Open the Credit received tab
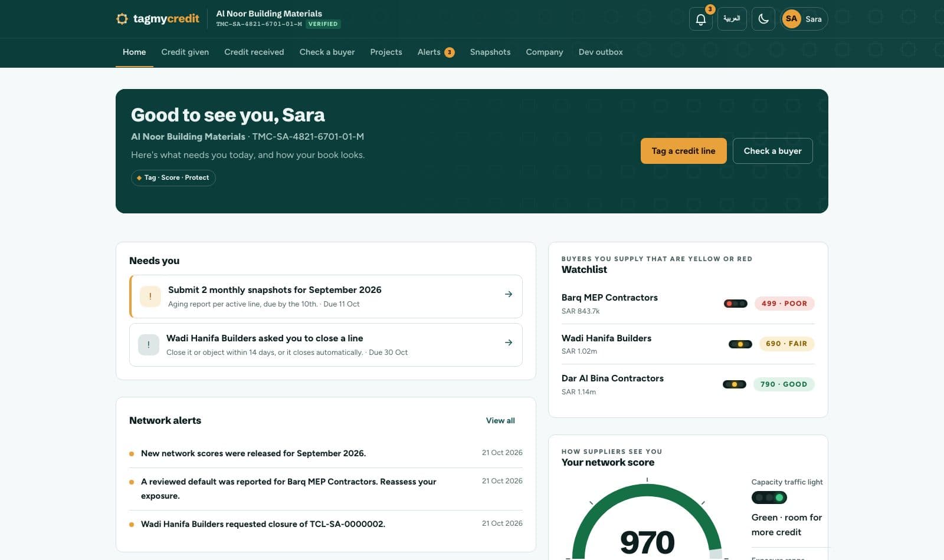Image resolution: width=944 pixels, height=560 pixels. 254,52
